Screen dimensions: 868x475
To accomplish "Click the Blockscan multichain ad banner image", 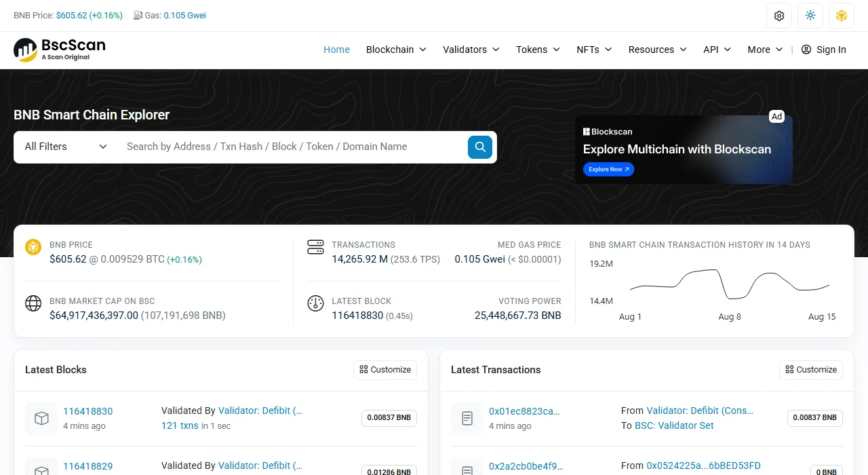I will tap(684, 149).
